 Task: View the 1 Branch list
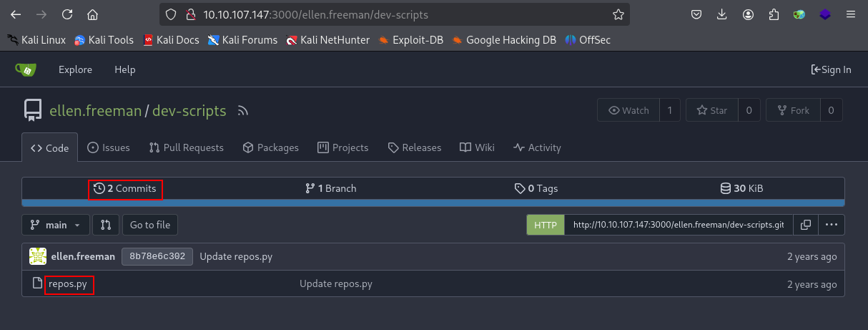point(330,188)
